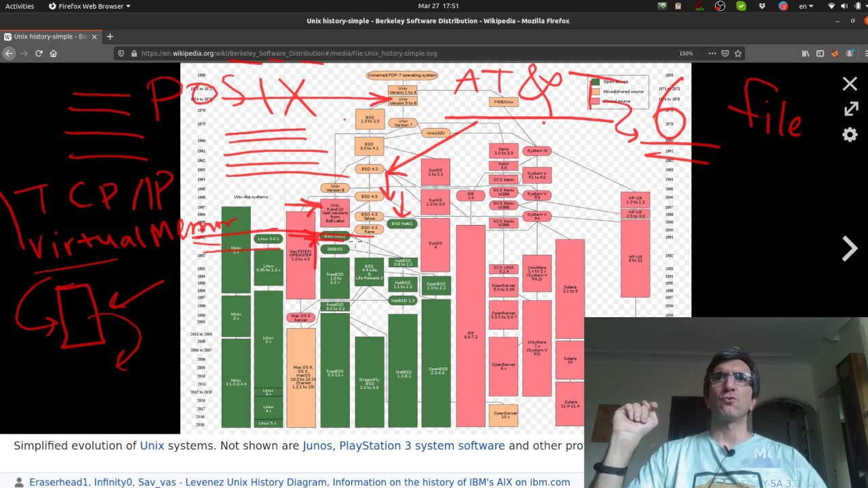
Task: Open the clipboard tray indicator
Action: pos(678,6)
